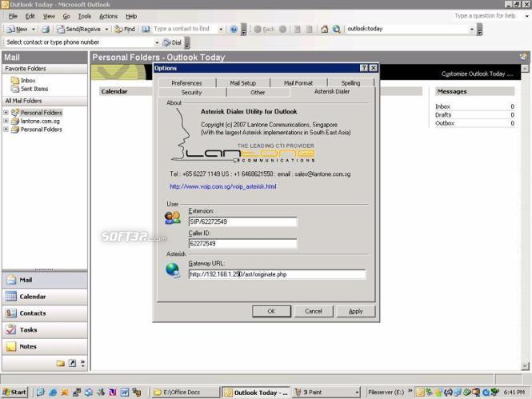Click the Dial phone button
The height and width of the screenshot is (399, 532).
(x=172, y=42)
